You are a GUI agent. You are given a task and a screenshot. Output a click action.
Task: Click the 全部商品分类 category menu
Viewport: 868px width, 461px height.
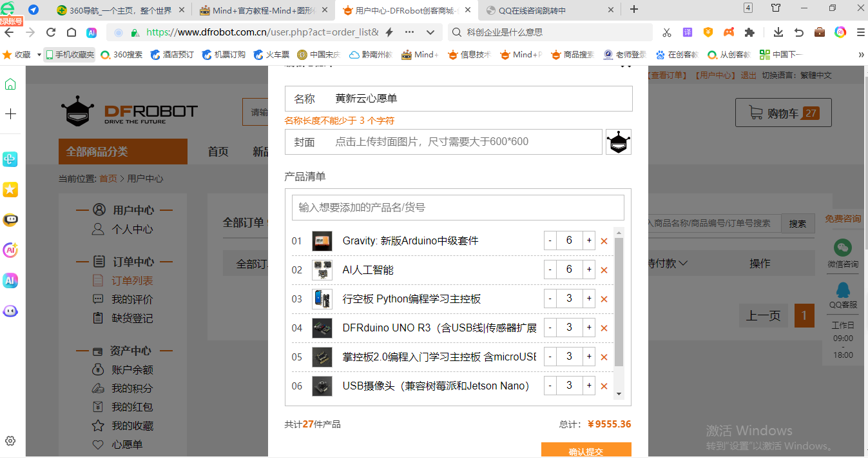click(123, 152)
